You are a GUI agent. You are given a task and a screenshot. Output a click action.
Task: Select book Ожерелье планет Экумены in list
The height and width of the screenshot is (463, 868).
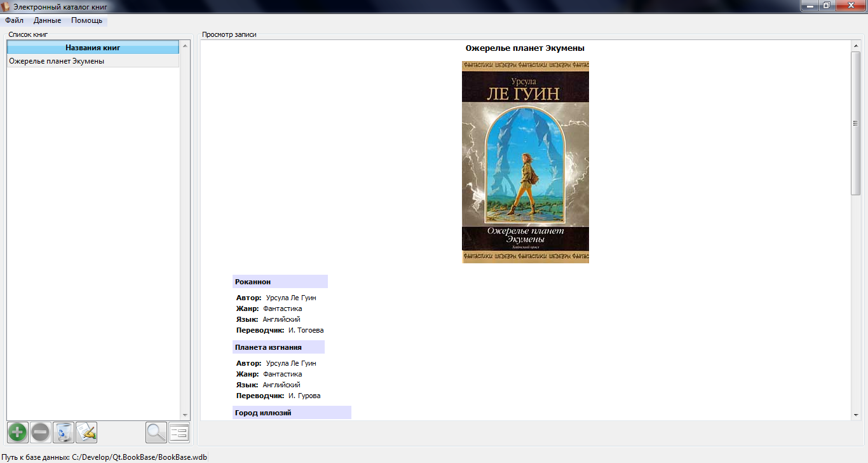[x=57, y=61]
